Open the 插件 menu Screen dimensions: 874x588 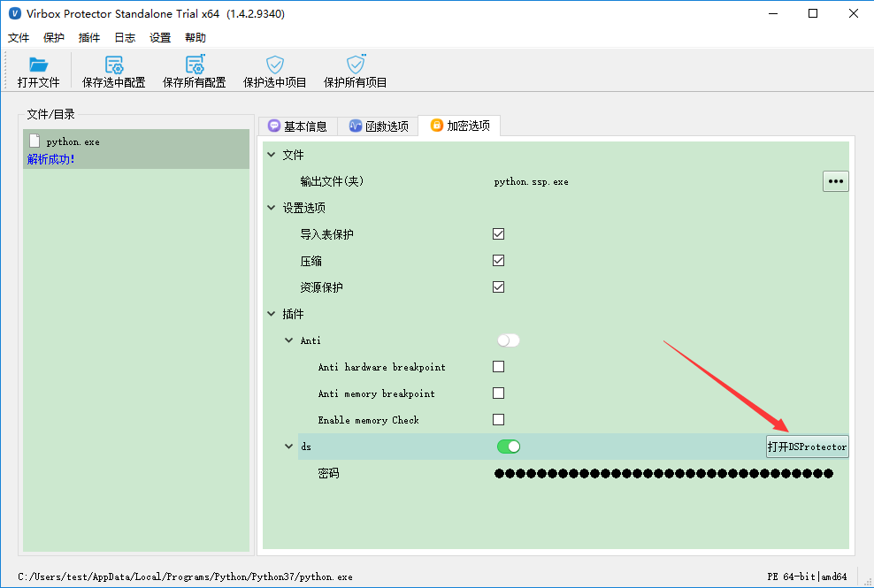(89, 37)
